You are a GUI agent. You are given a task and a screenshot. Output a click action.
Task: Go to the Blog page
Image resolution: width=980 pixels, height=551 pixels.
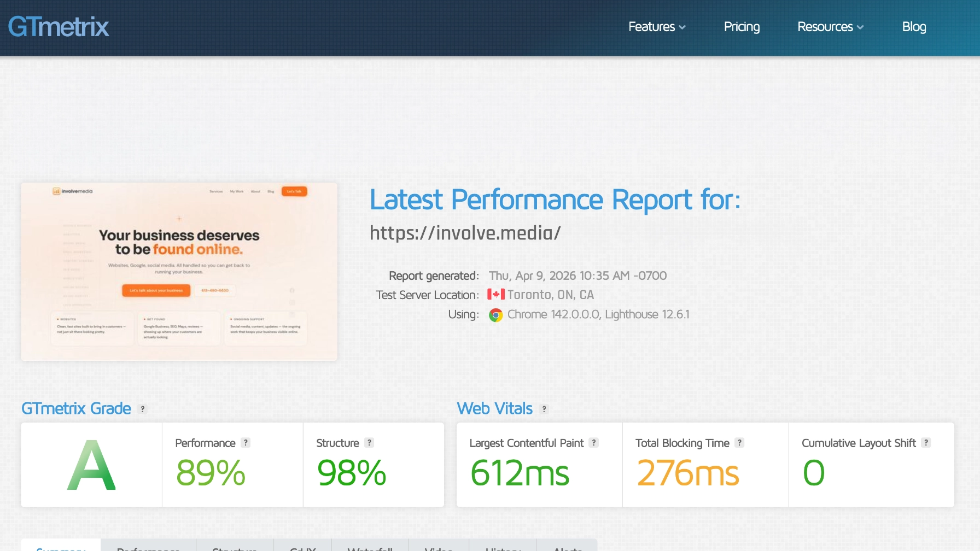[x=914, y=27]
